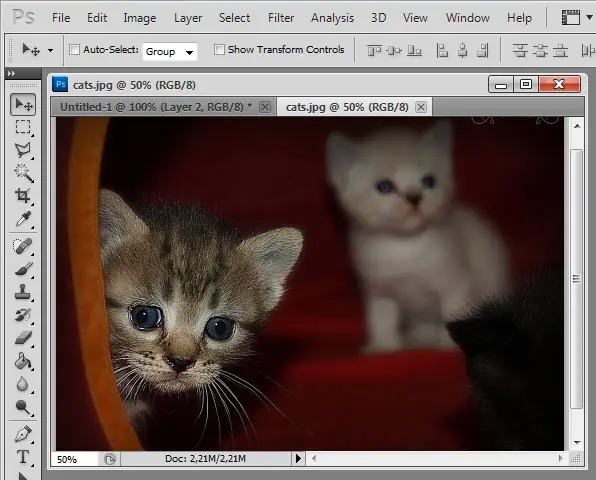
Task: Click the 50% zoom field
Action: point(75,459)
